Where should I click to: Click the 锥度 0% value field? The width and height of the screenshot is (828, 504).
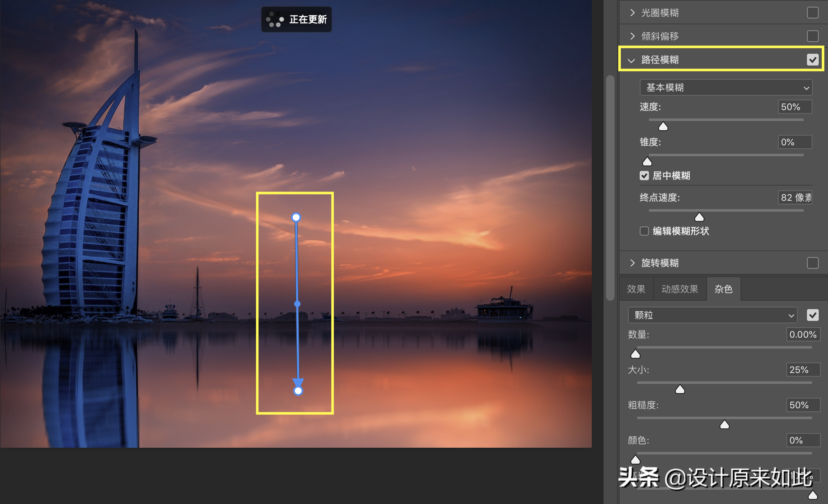point(795,142)
